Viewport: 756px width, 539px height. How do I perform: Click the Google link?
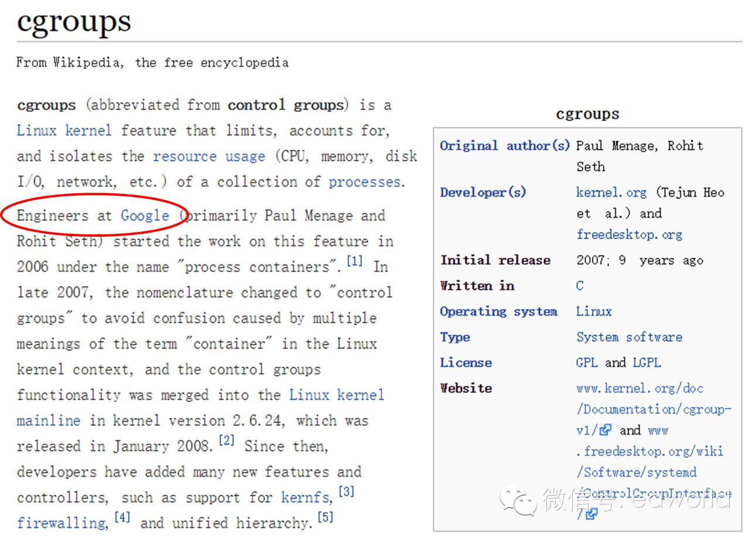click(145, 216)
